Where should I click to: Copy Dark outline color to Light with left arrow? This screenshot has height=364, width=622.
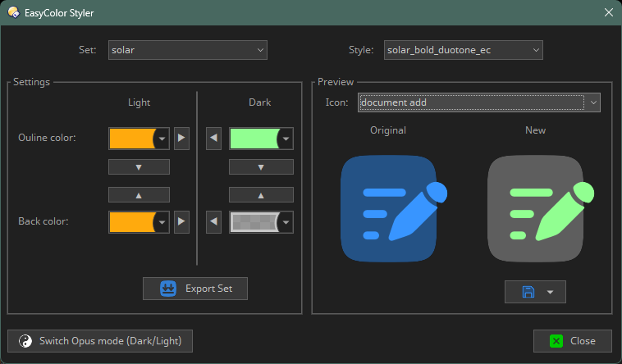pyautogui.click(x=213, y=139)
